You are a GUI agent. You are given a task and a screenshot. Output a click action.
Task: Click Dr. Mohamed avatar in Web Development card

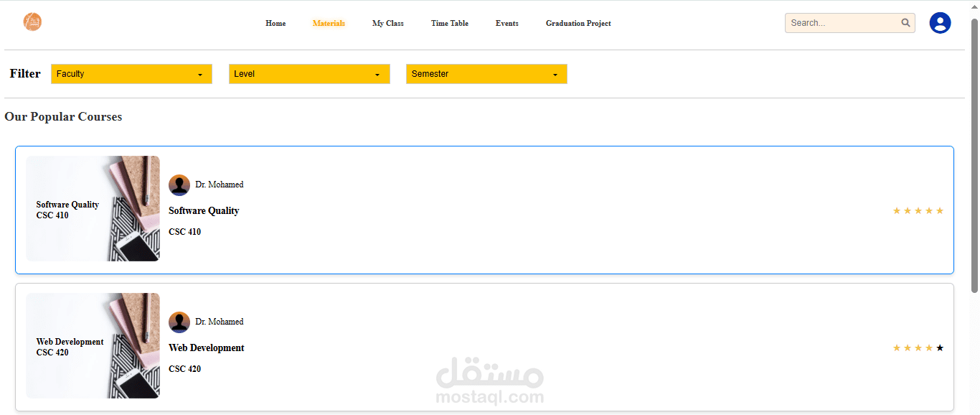click(x=179, y=322)
